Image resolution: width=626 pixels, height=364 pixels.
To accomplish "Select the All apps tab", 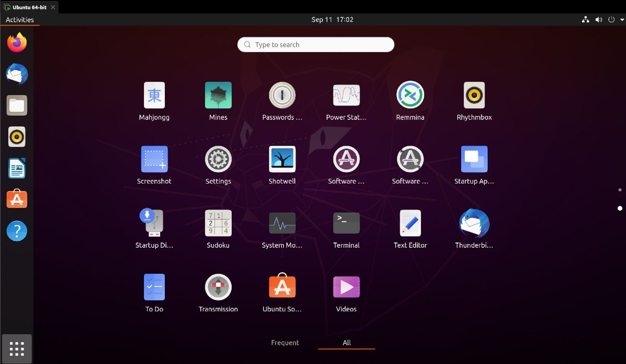I will tap(346, 343).
